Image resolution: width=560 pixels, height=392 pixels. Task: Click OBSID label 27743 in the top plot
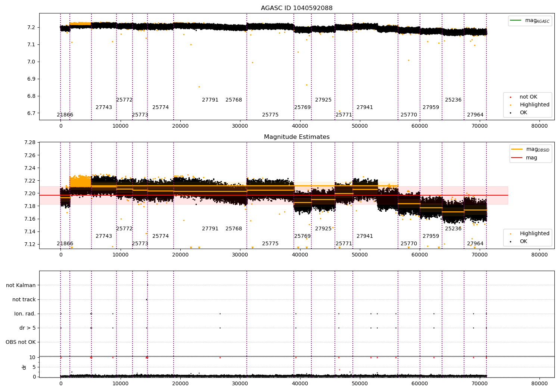tap(104, 108)
